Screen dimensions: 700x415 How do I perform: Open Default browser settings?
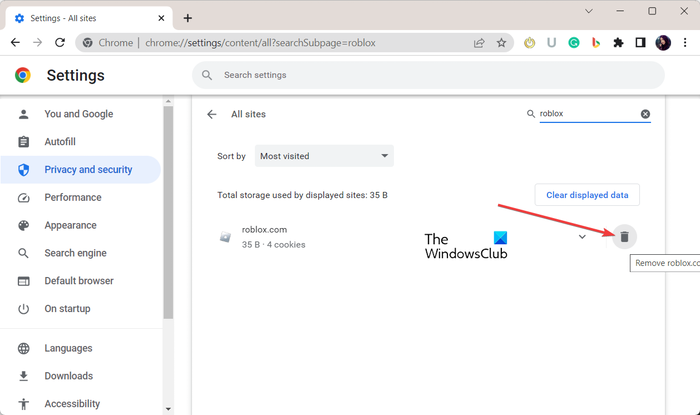(x=79, y=281)
